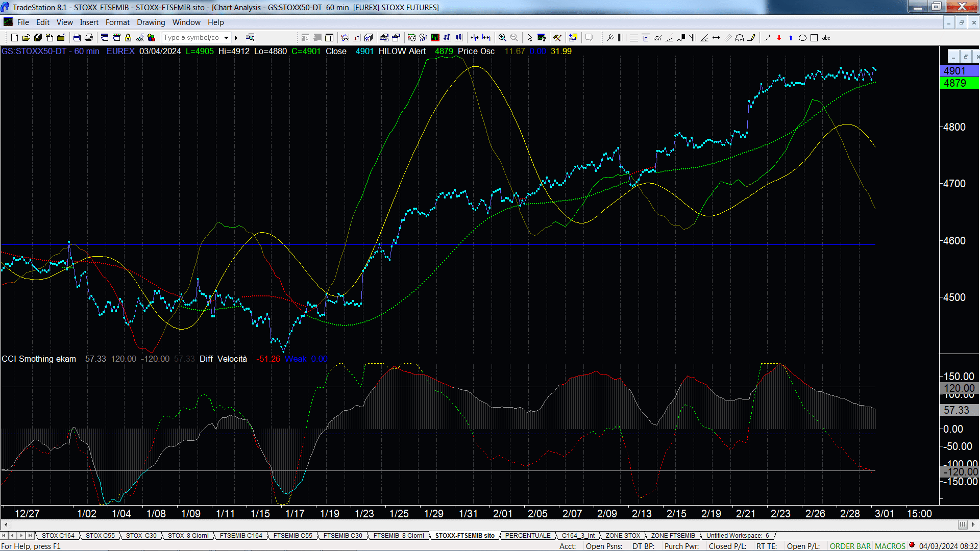This screenshot has height=551, width=980.
Task: Switch to Untitled Workspace: 6 tab
Action: click(x=738, y=536)
